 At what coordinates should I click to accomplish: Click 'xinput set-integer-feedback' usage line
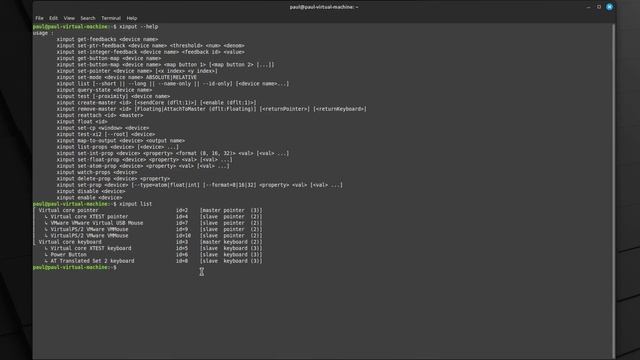(x=151, y=52)
